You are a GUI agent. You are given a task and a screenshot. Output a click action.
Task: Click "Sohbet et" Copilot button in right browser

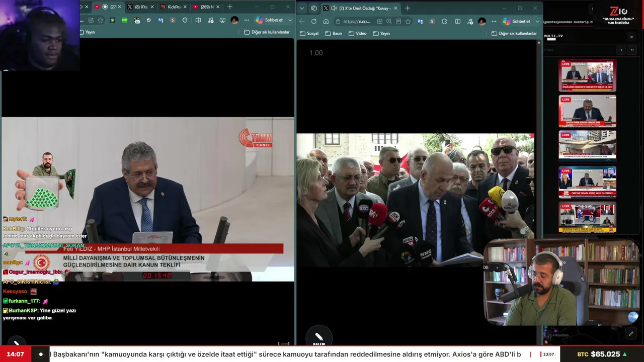[517, 22]
